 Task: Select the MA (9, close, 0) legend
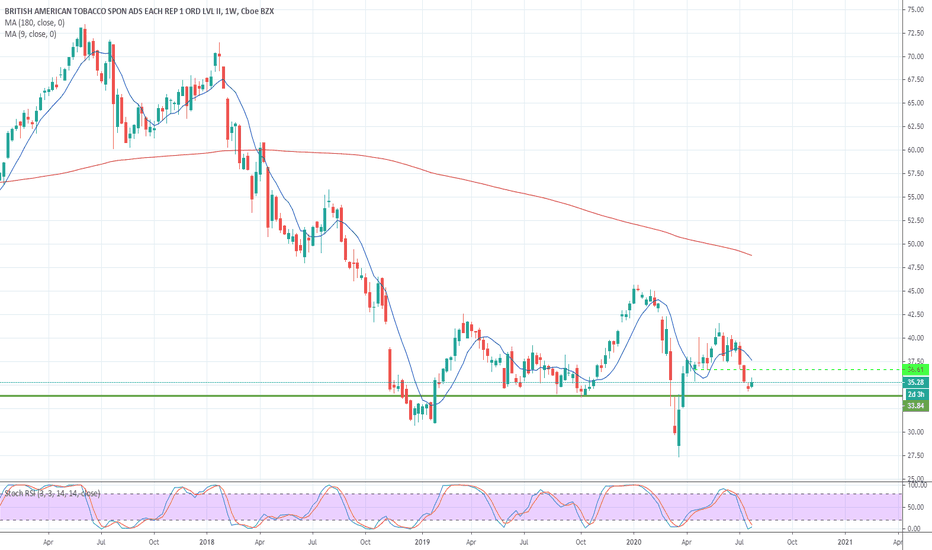pyautogui.click(x=31, y=34)
